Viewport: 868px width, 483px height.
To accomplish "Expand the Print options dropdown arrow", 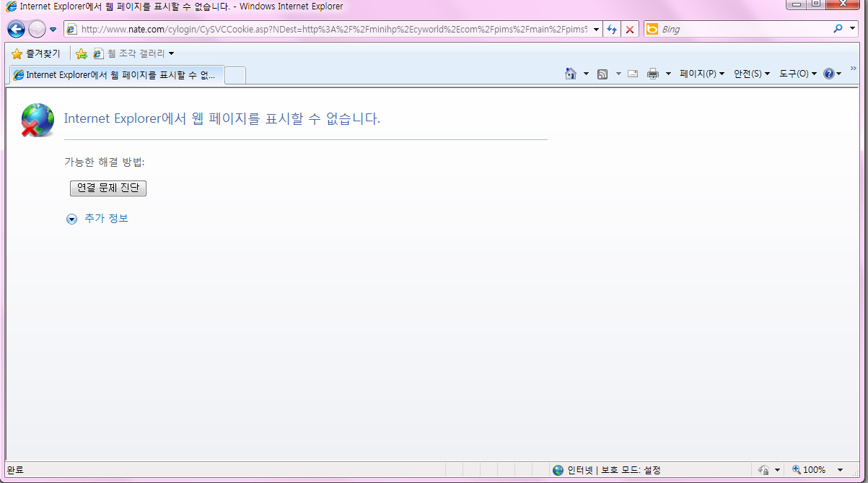I will point(668,74).
